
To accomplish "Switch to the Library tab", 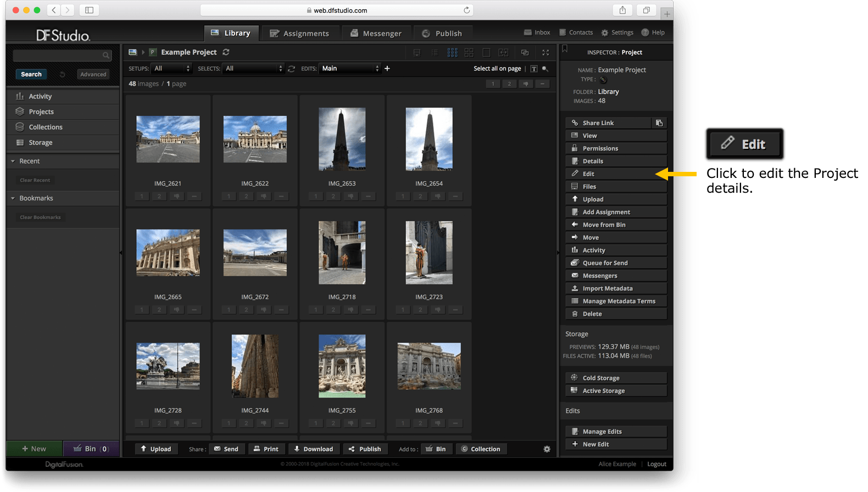I will click(x=230, y=33).
